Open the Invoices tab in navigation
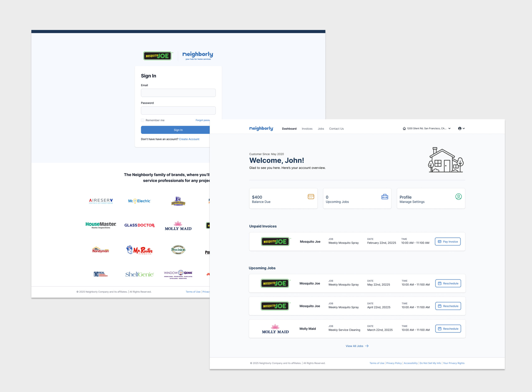The image size is (532, 392). [x=307, y=129]
